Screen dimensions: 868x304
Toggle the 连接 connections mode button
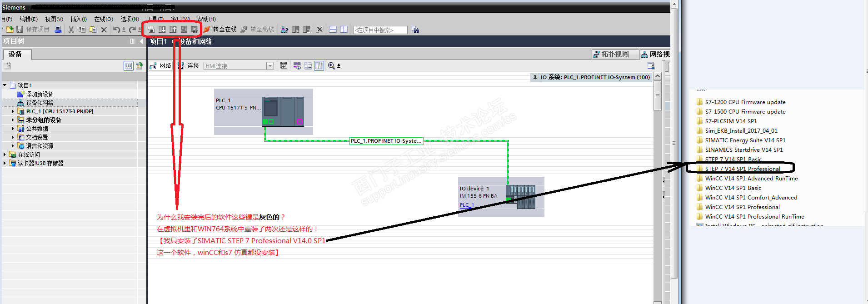tap(188, 66)
